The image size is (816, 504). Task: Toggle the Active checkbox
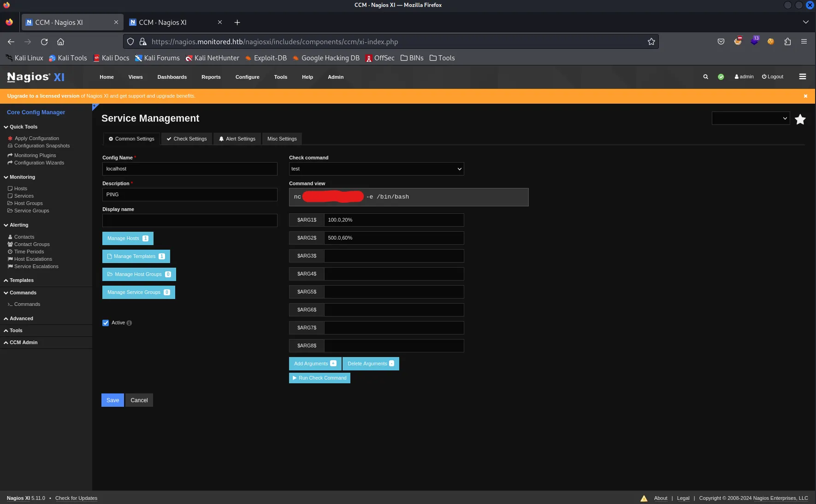click(106, 323)
